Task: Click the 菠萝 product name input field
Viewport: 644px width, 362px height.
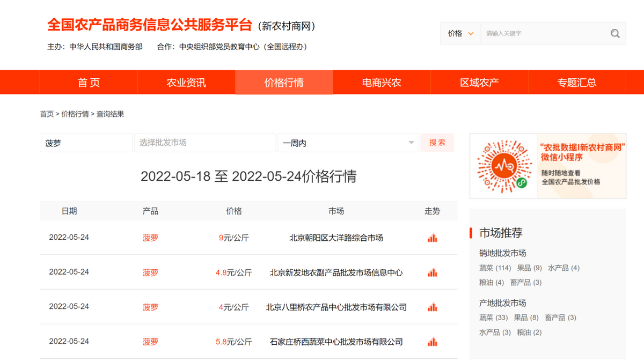Action: [86, 143]
